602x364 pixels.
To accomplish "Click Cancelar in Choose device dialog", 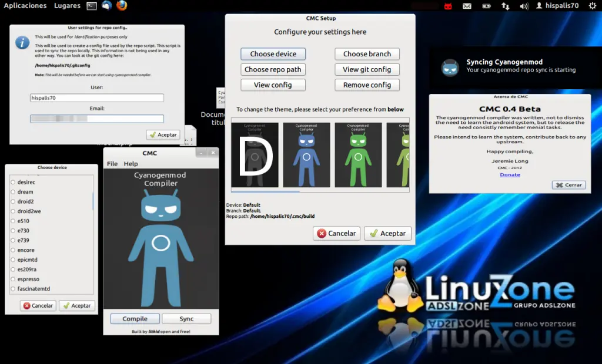I will 38,306.
